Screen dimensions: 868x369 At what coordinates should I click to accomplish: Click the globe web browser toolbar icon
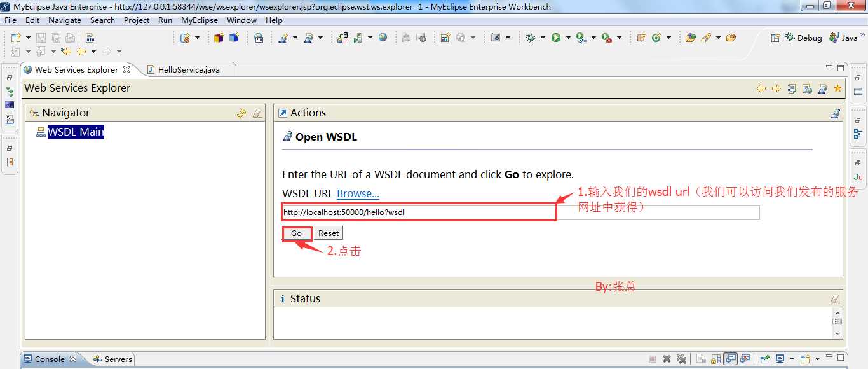tap(383, 38)
